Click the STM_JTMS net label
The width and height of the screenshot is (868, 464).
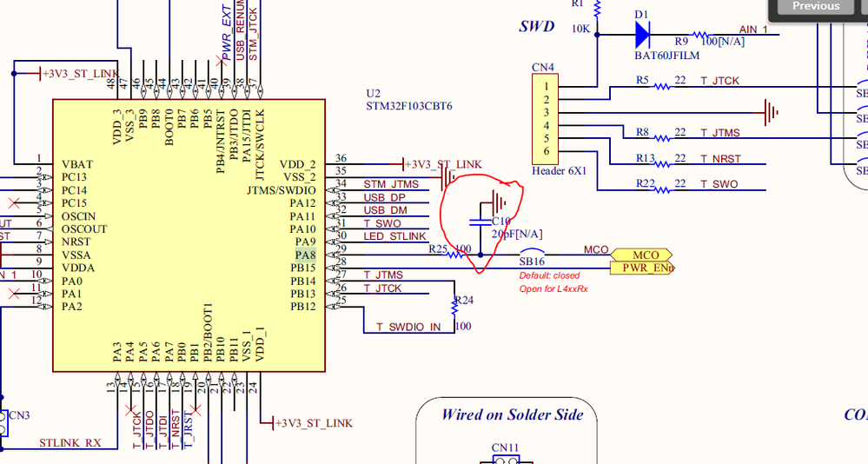(391, 184)
